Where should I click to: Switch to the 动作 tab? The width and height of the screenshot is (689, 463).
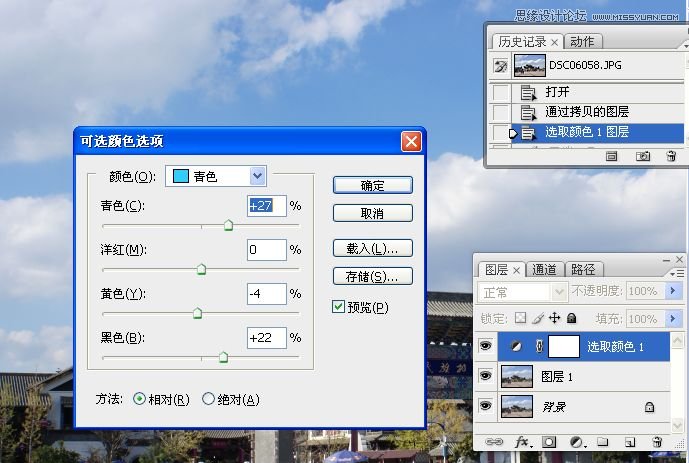click(582, 42)
